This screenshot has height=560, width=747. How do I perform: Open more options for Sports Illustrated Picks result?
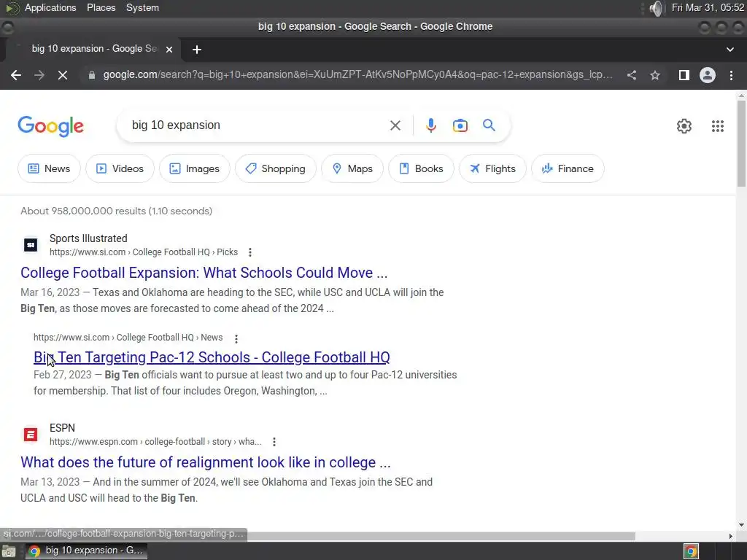tap(250, 252)
